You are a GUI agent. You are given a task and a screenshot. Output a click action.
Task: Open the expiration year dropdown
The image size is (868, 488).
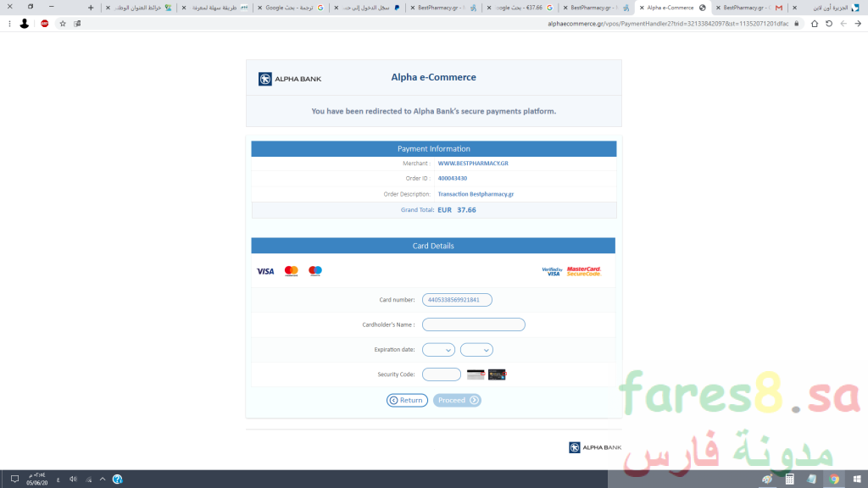(x=476, y=350)
